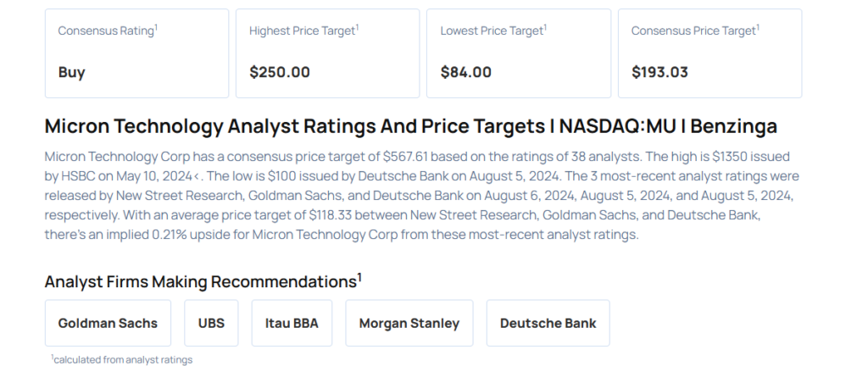Click the superscript after Highest Price Target
This screenshot has width=868, height=366.
click(x=358, y=27)
